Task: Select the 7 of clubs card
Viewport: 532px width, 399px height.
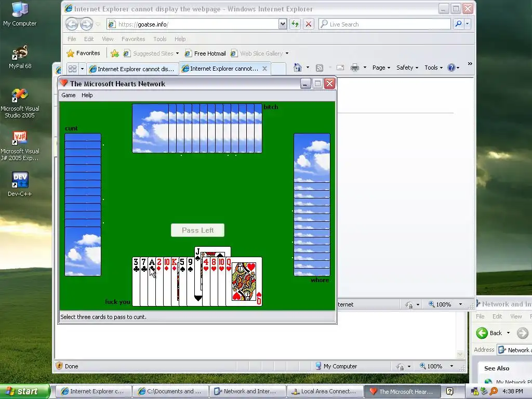Action: [x=144, y=282]
